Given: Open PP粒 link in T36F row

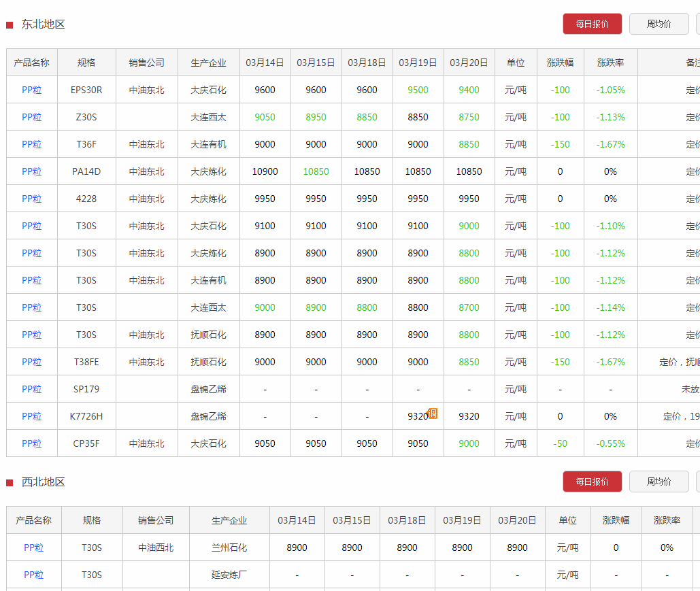Looking at the screenshot, I should coord(32,144).
